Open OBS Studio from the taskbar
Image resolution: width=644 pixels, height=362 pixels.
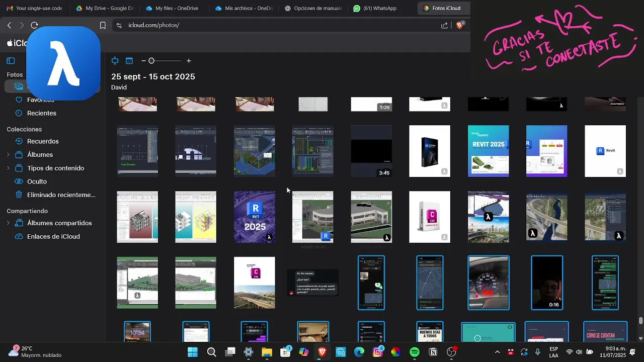[x=452, y=352]
